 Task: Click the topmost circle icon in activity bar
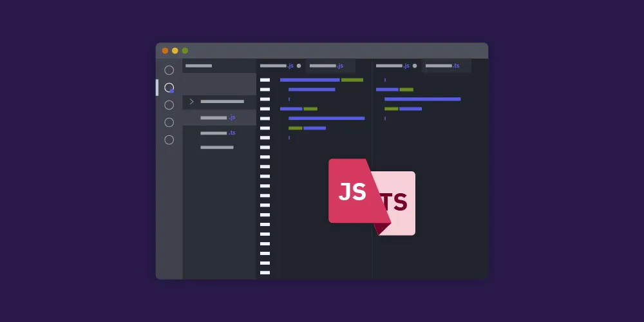169,70
